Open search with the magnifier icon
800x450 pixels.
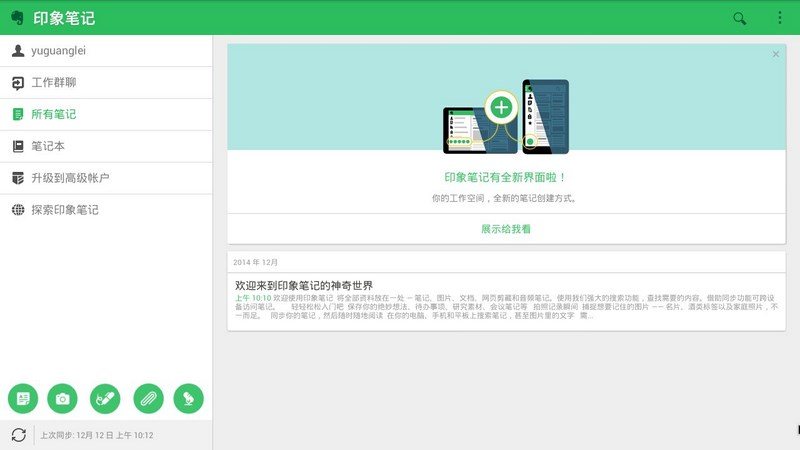[739, 18]
